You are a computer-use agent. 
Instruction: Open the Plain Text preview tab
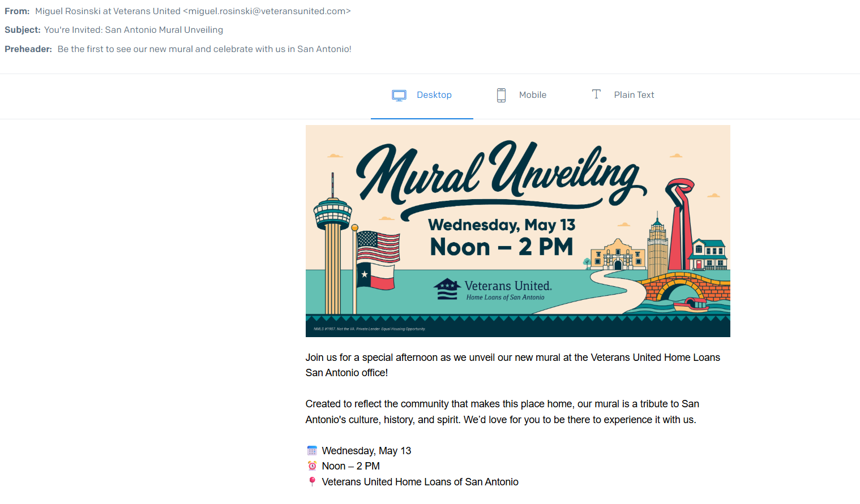coord(623,95)
